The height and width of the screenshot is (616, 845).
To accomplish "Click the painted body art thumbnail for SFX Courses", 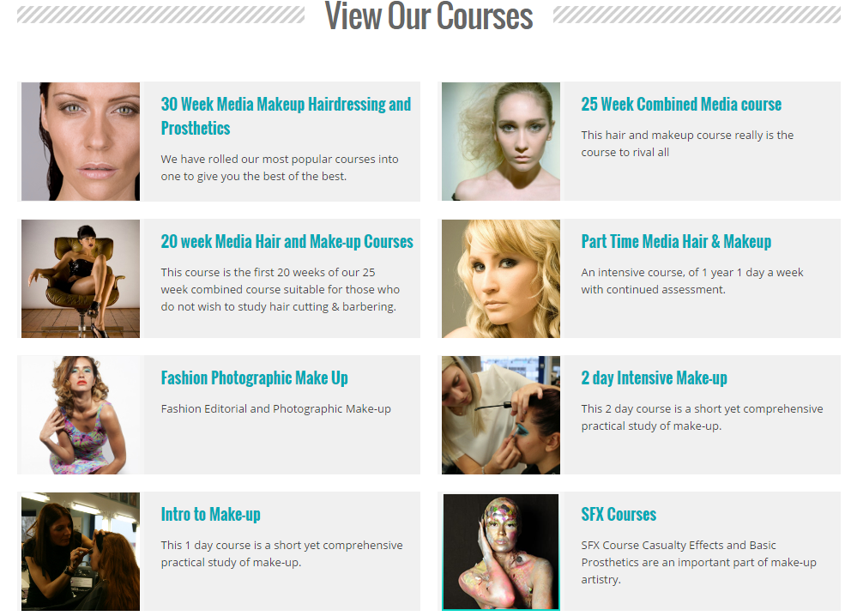I will [x=501, y=552].
